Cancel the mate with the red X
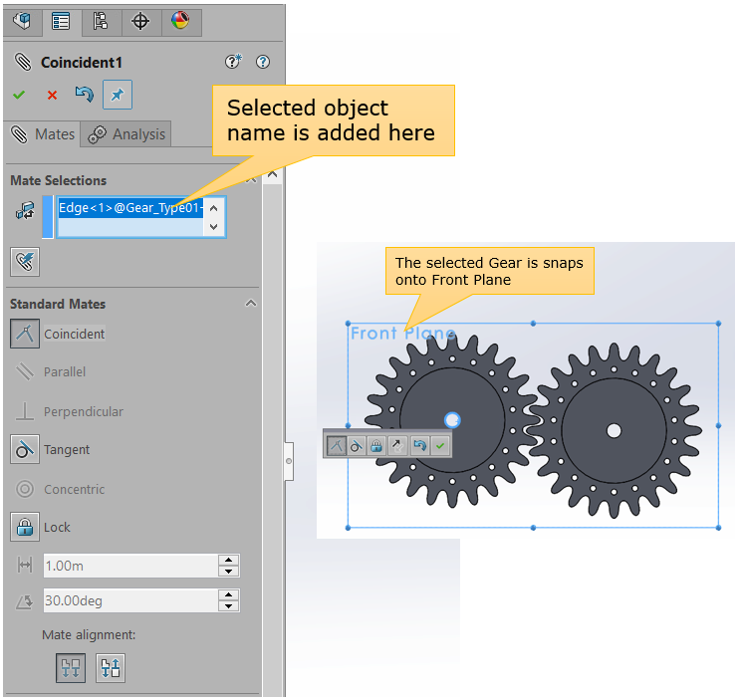The height and width of the screenshot is (700, 740). (52, 96)
